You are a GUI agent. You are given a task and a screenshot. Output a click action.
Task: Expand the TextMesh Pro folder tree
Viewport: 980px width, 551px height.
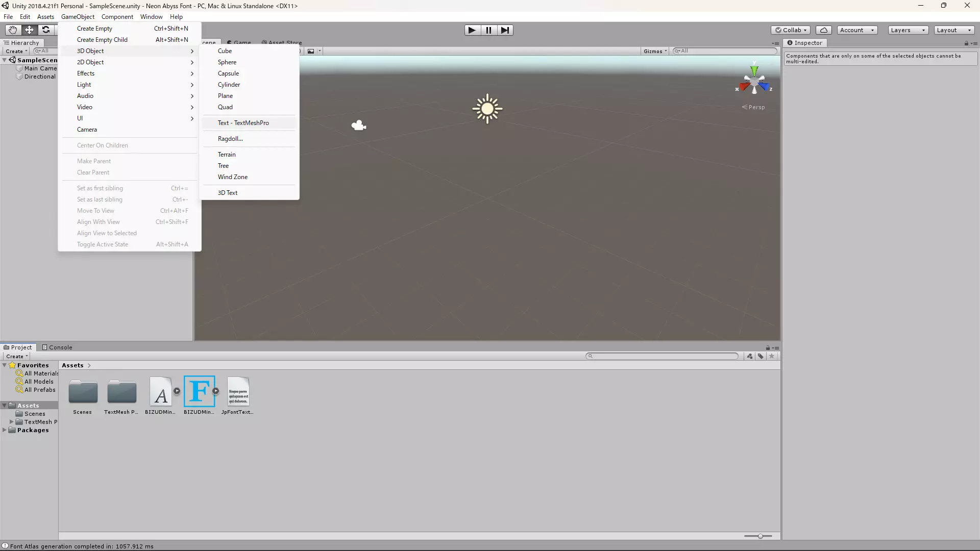[x=11, y=422]
